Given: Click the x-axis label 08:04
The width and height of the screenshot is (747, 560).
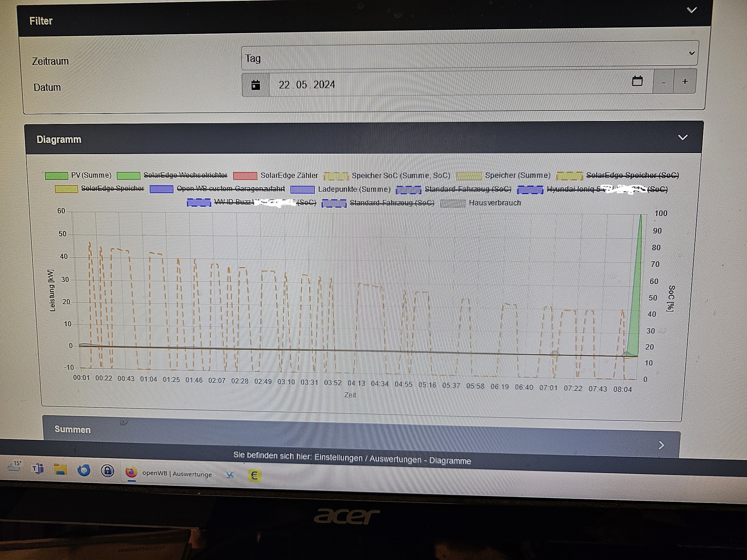Looking at the screenshot, I should (x=623, y=389).
